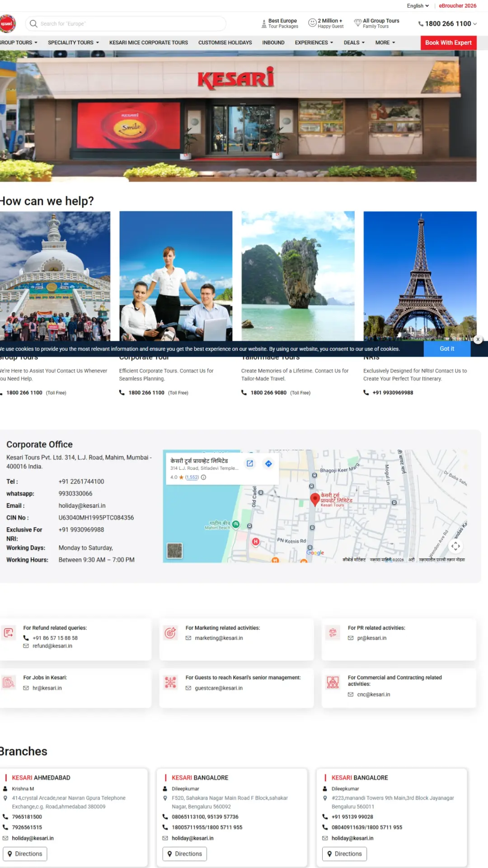The height and width of the screenshot is (868, 488).
Task: Click Corporate Tour 1800 266 1100 phone number
Action: (x=146, y=393)
